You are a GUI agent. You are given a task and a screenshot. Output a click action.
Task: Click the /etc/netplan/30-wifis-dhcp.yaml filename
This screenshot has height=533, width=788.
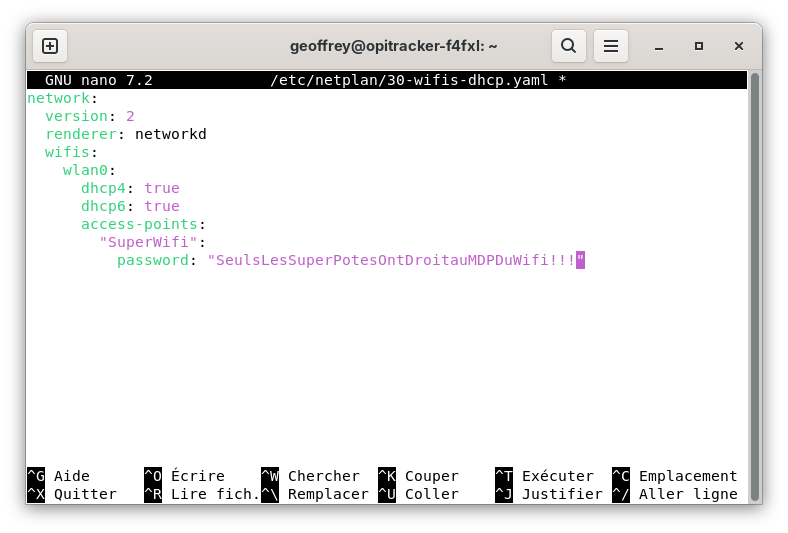409,80
